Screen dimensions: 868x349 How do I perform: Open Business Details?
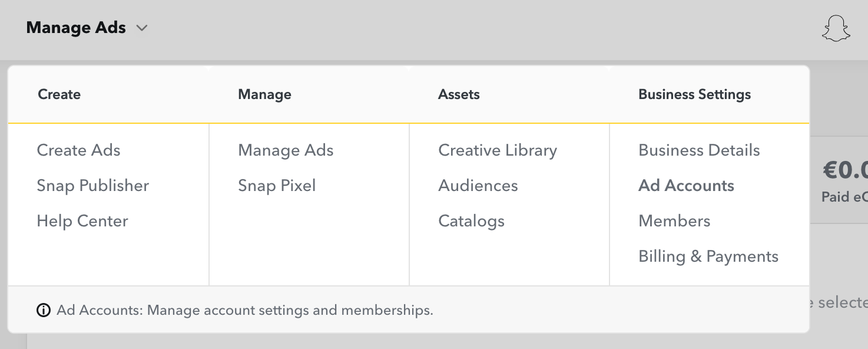(x=699, y=150)
